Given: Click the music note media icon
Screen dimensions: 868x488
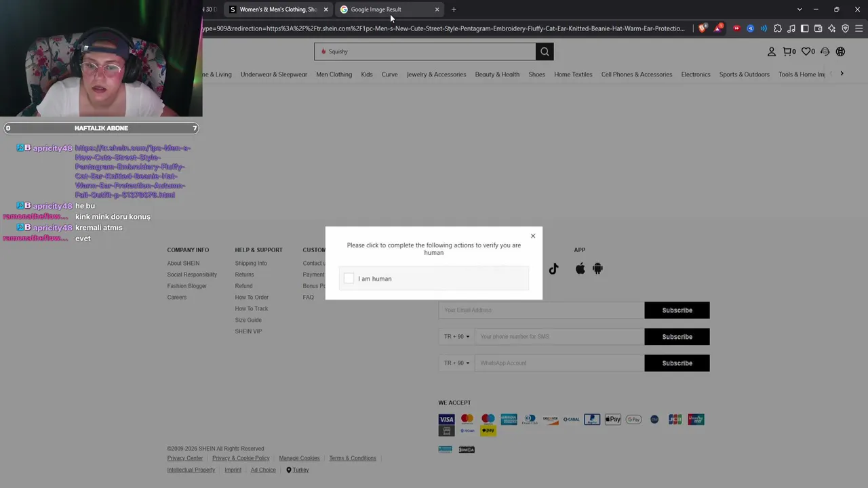Looking at the screenshot, I should [x=791, y=28].
